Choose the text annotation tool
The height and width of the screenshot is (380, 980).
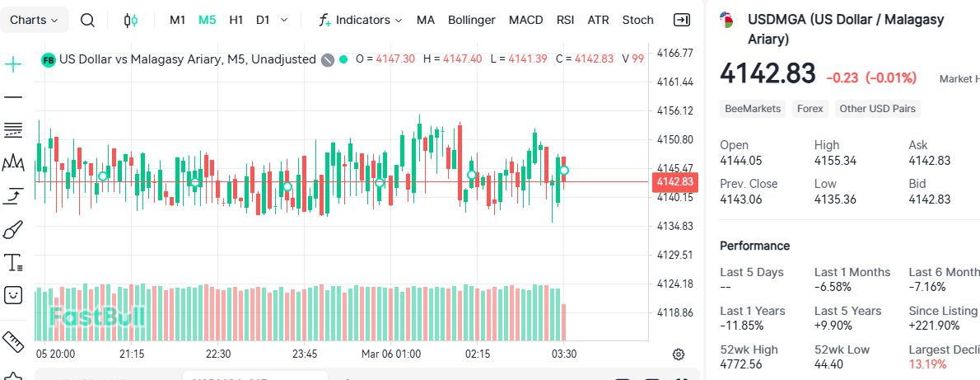(13, 263)
